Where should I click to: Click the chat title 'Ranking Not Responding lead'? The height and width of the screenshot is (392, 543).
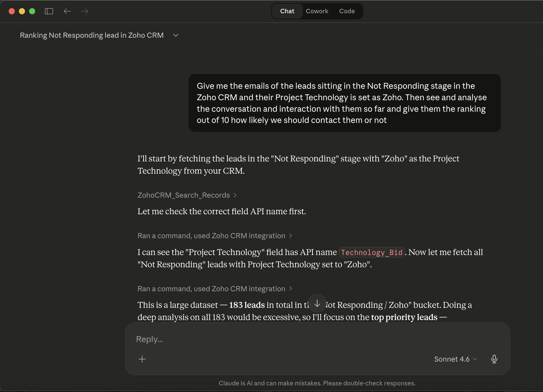[92, 35]
